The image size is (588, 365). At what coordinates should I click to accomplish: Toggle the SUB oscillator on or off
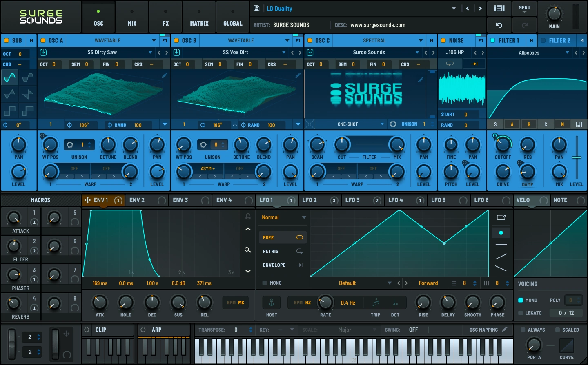coord(7,40)
